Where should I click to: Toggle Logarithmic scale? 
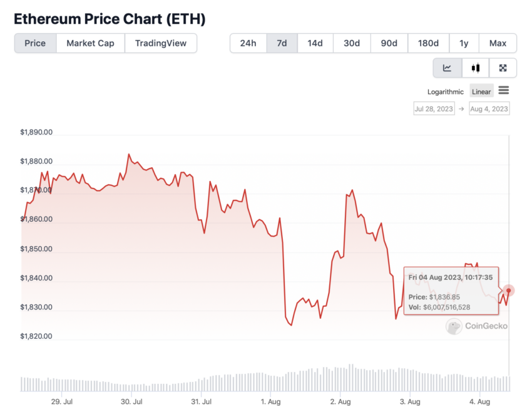click(446, 91)
